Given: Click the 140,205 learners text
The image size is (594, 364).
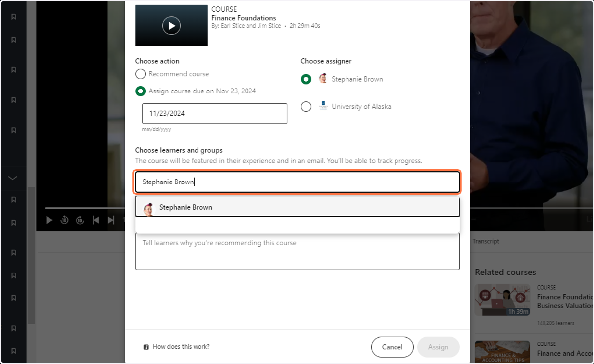Looking at the screenshot, I should (555, 323).
